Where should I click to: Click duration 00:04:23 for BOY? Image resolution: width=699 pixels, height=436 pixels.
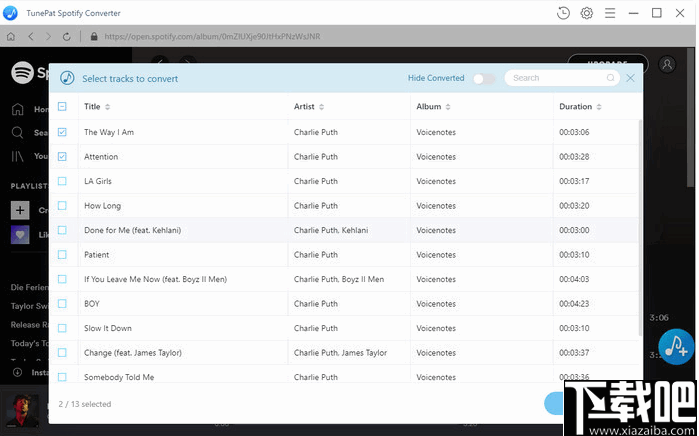click(x=574, y=304)
